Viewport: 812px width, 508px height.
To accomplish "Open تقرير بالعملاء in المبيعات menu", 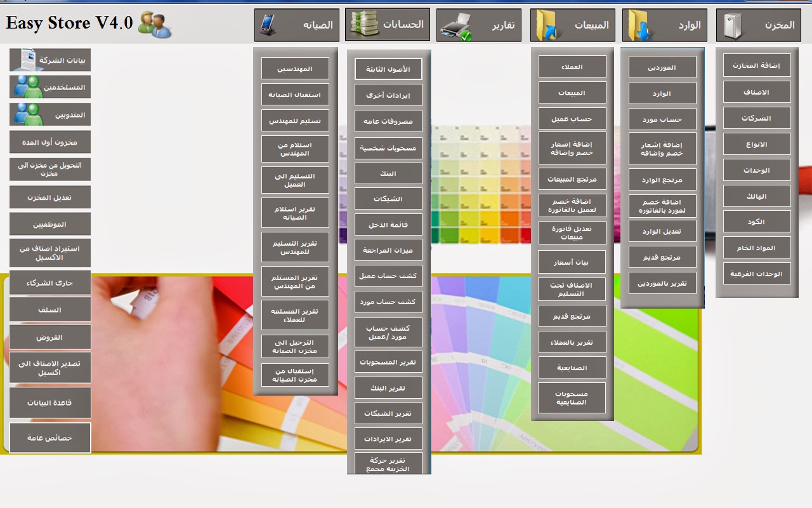I will point(572,342).
